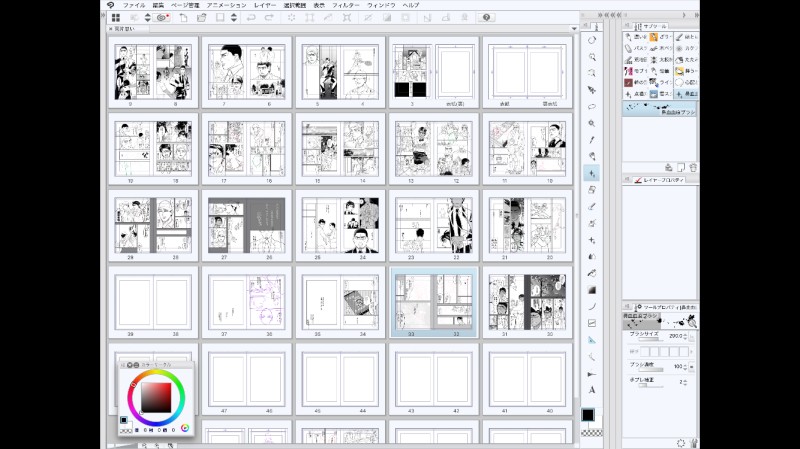The image size is (800, 449).
Task: Click the up-down stepper next to grid icon
Action: [x=147, y=17]
